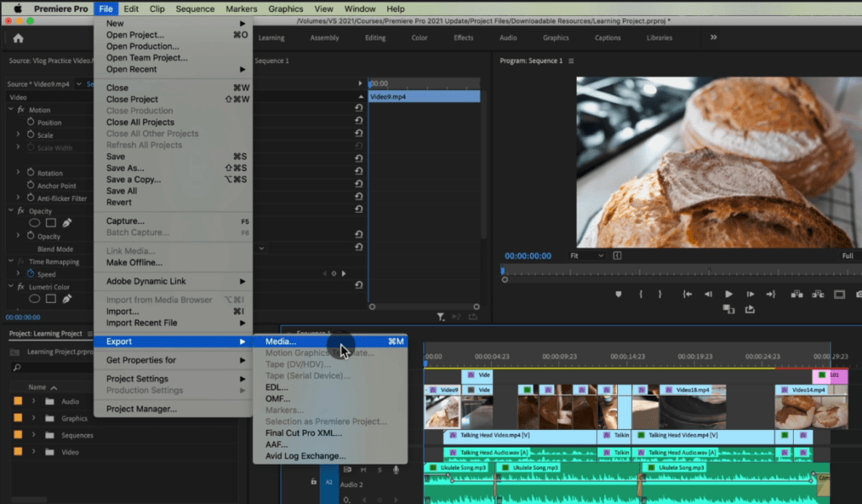Open the Project Settings submenu
This screenshot has width=862, height=504.
pos(173,379)
